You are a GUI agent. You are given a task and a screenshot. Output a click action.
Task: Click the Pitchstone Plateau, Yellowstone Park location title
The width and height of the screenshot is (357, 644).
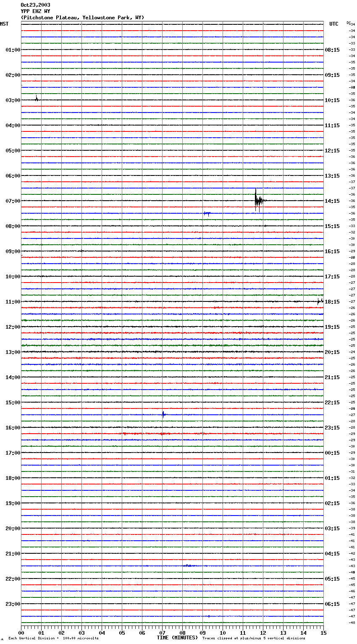click(82, 18)
